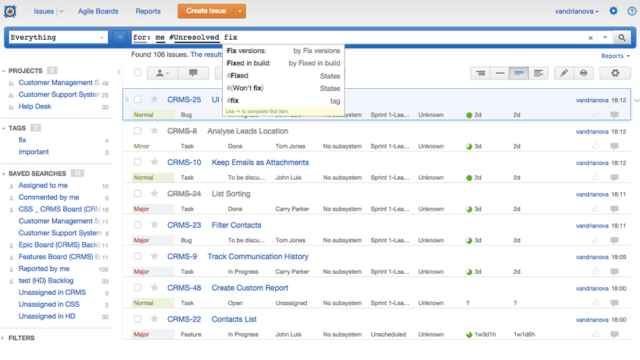
Task: Open Agile Boards in the top menu
Action: point(98,11)
